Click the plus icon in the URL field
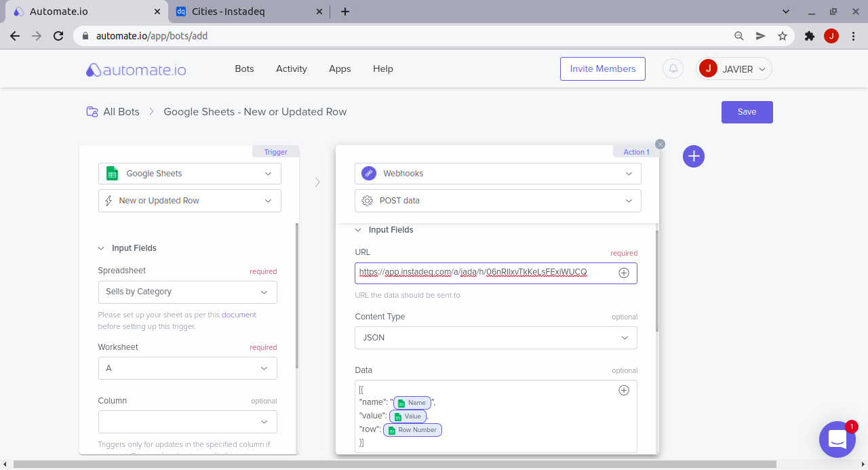 624,273
